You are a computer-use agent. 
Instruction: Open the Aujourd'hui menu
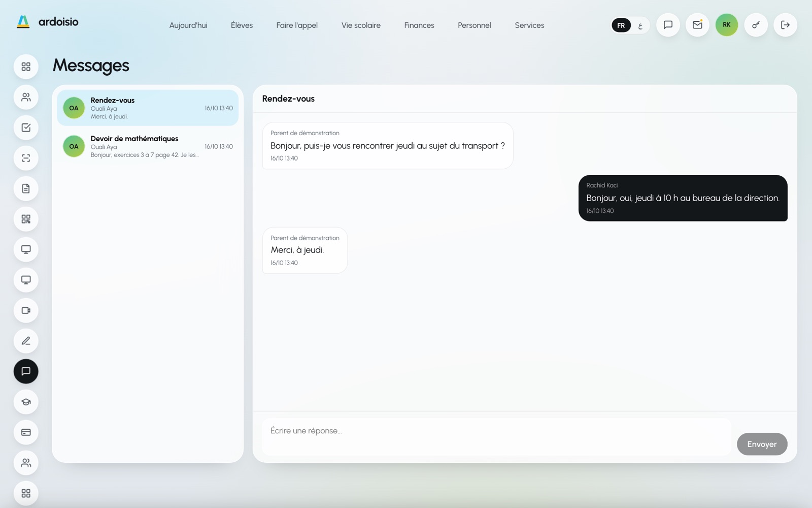(188, 25)
